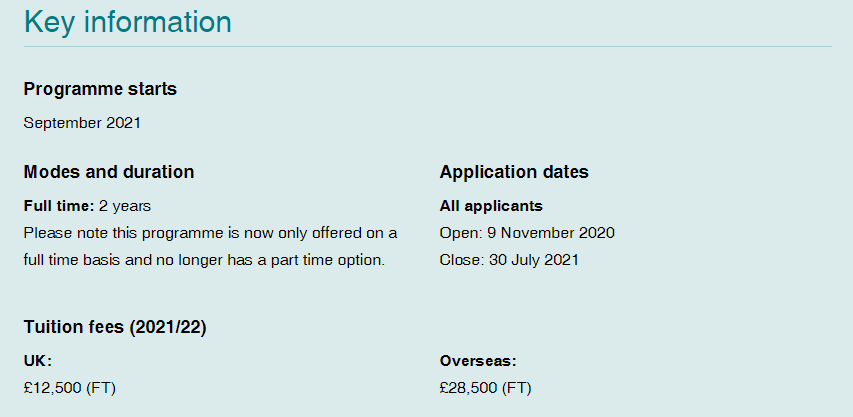Select the All applicants label

[491, 206]
